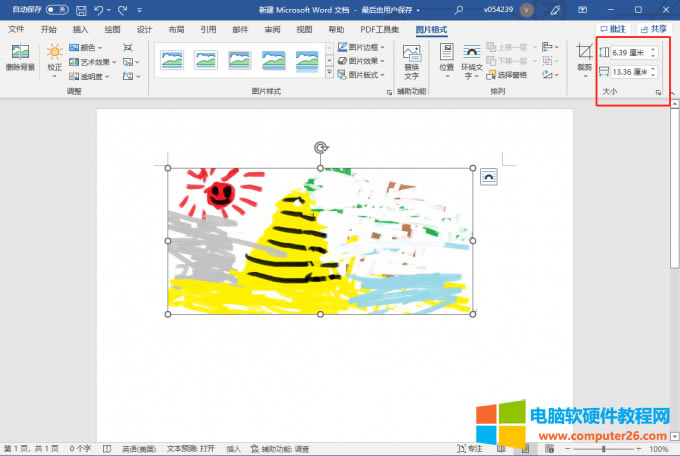Click the Change Picture icon
The width and height of the screenshot is (680, 456).
[130, 62]
